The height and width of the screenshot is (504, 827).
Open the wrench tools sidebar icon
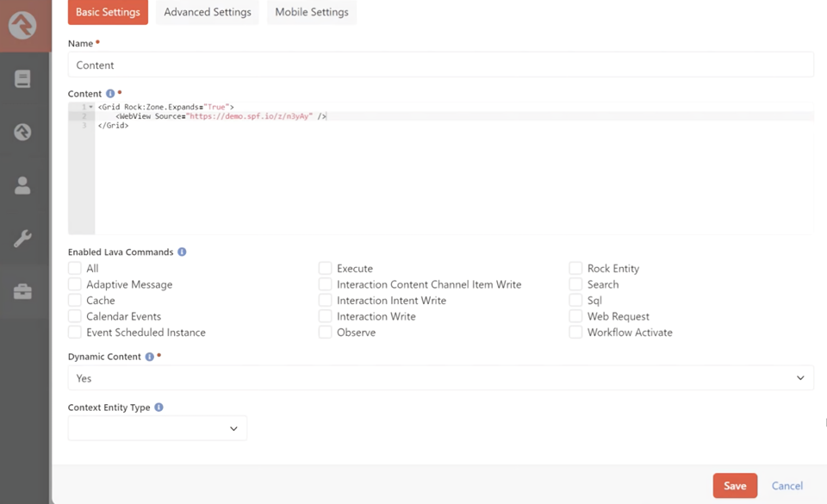(22, 239)
